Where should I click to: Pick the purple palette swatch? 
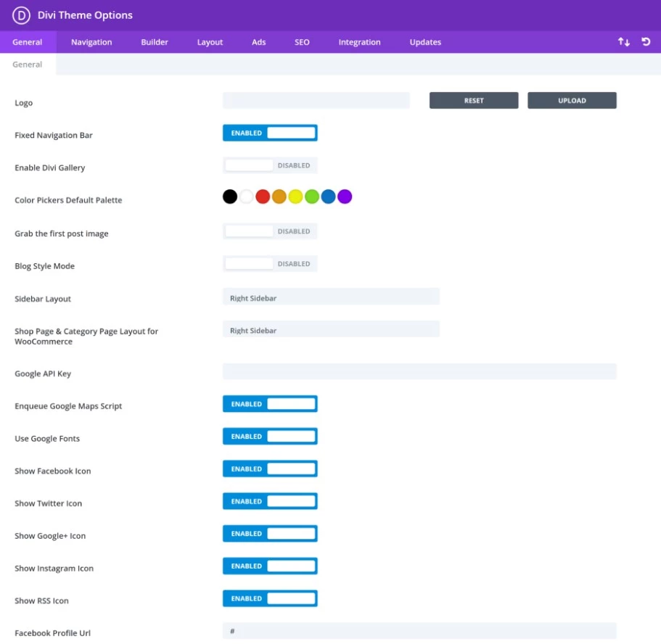[x=345, y=197]
